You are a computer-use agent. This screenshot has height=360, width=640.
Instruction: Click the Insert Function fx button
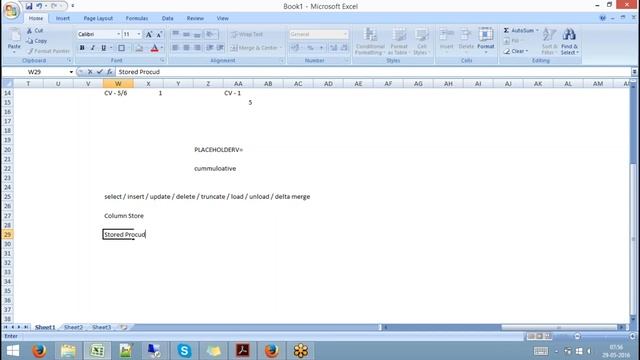click(109, 72)
